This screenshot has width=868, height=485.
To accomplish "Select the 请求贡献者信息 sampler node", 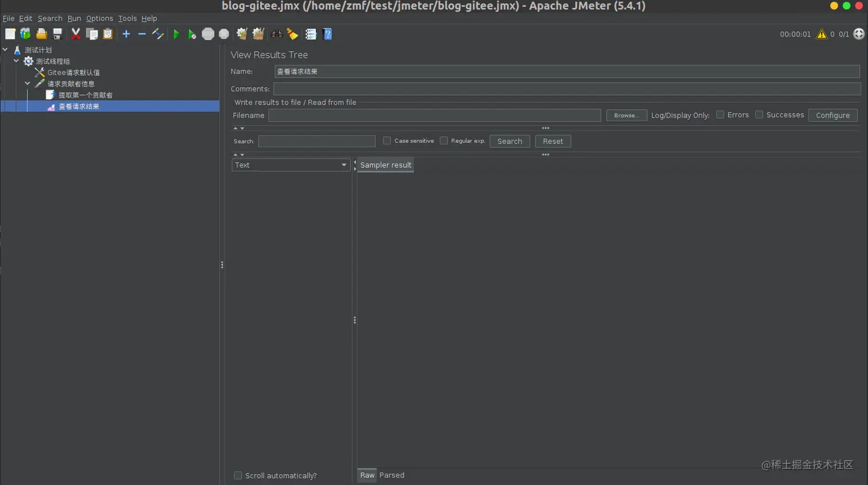I will 71,84.
